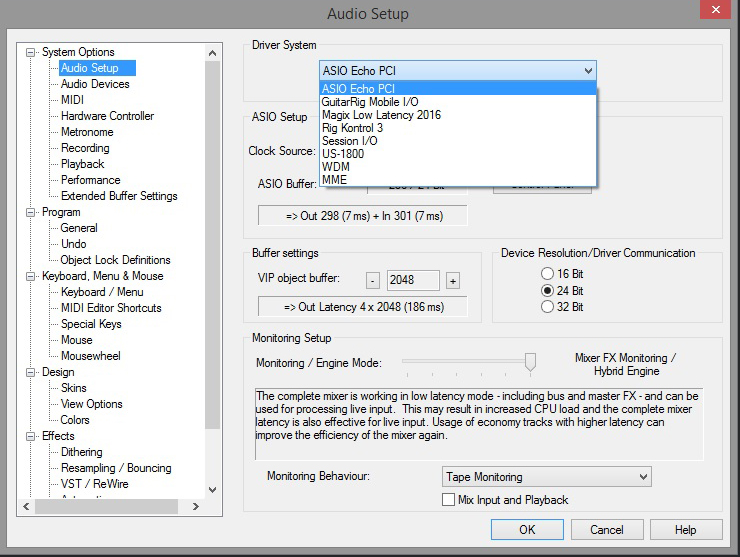Choose MME driver option
Image resolution: width=740 pixels, height=557 pixels.
(458, 180)
